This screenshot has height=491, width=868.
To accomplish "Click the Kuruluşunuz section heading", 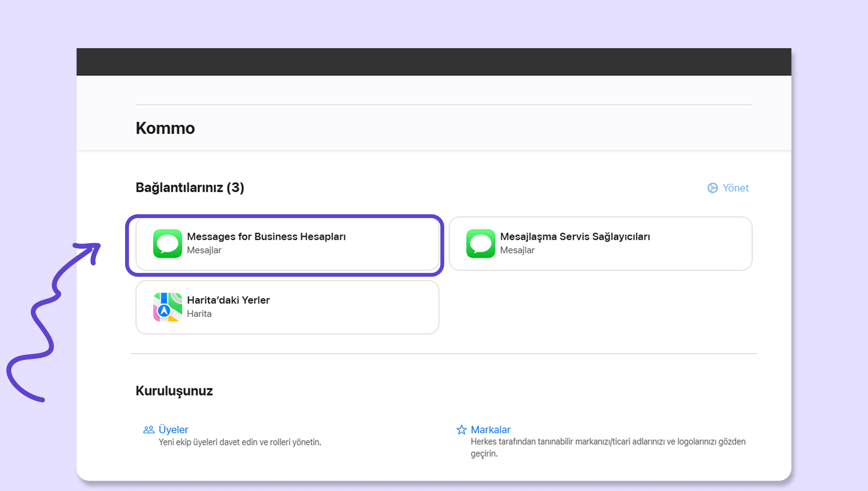I will click(x=174, y=391).
